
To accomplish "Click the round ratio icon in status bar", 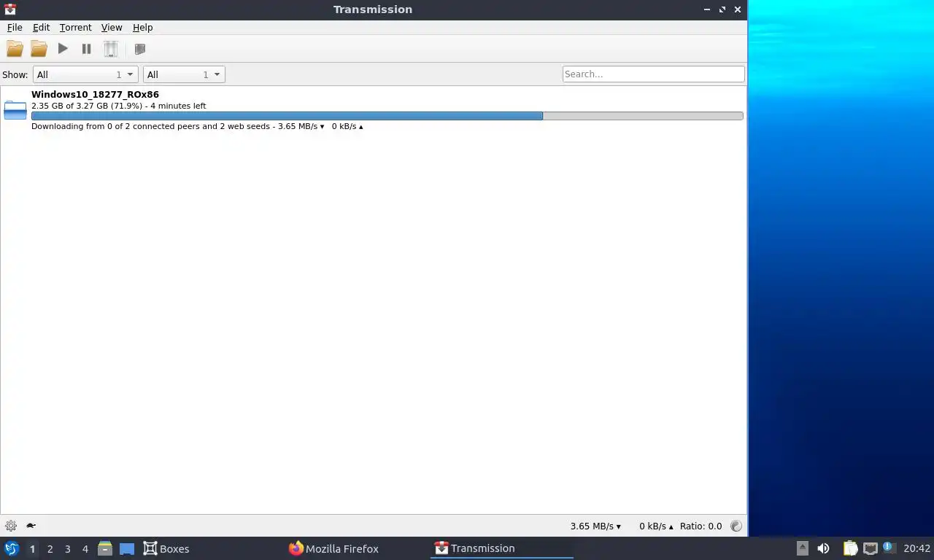I will [736, 526].
